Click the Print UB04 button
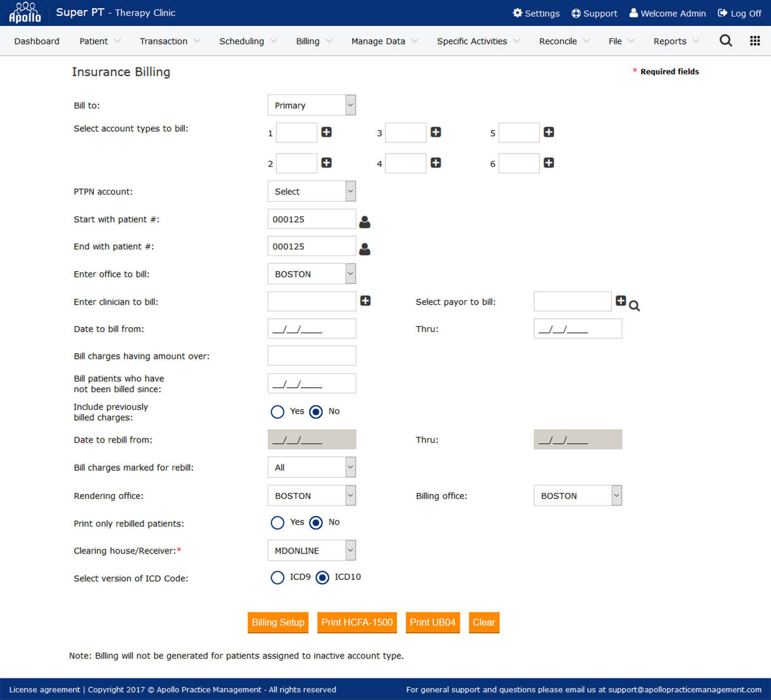Viewport: 771px width, 700px height. (433, 622)
